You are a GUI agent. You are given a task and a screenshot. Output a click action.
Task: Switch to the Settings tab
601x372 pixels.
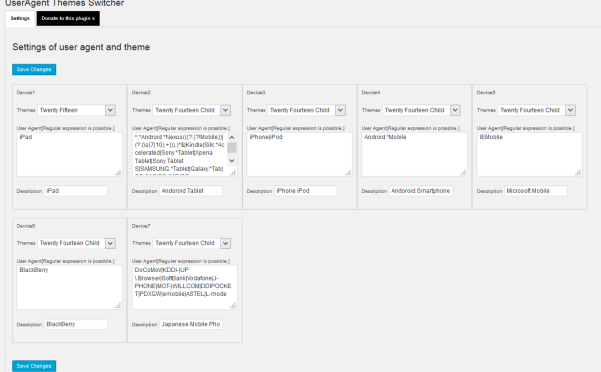coord(20,18)
